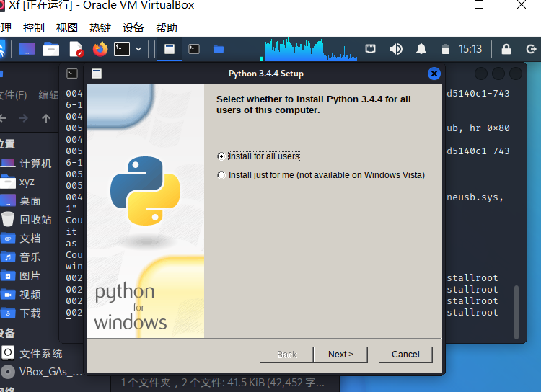Open the notifications bell icon
Viewport: 541px width, 392px height.
421,49
